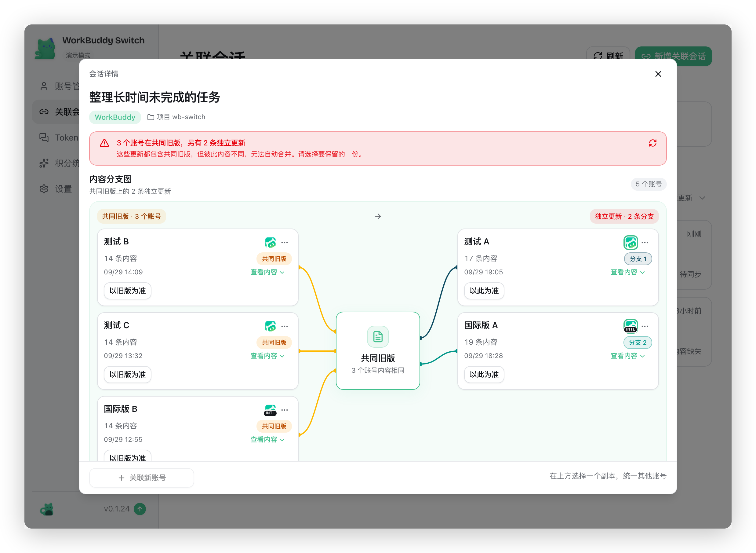The width and height of the screenshot is (756, 553).
Task: Click the warning triangle icon in the alert banner
Action: point(104,143)
